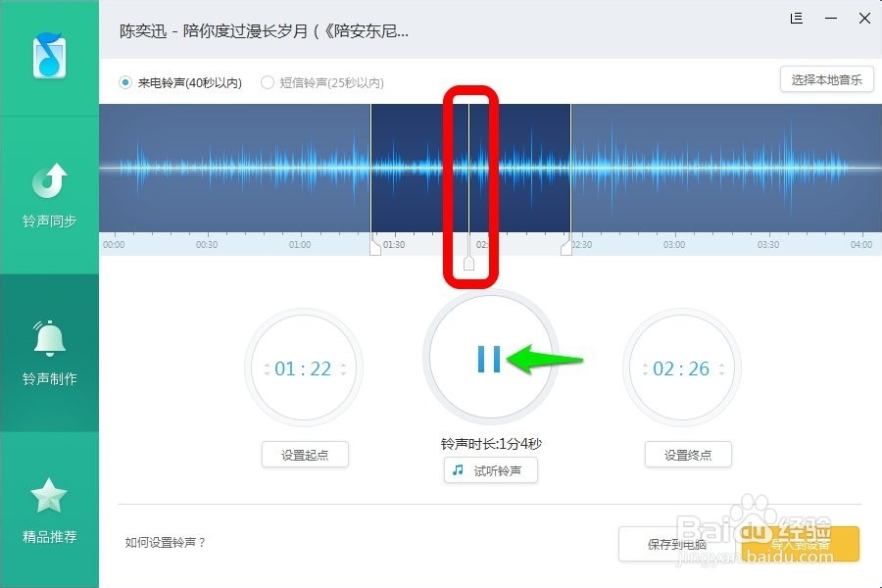Open 选择本地音乐 to pick local music
Screen dimensions: 882x588
826,79
